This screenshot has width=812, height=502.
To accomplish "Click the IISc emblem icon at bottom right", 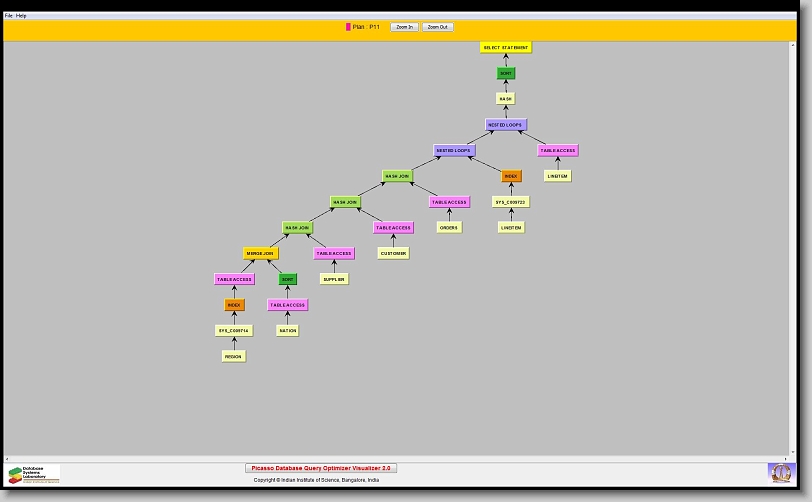I will pos(779,472).
